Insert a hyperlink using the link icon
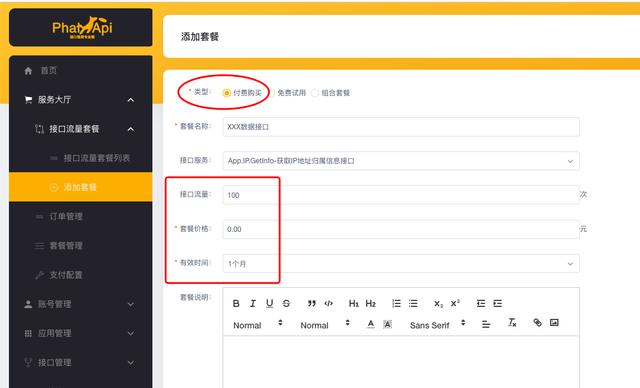This screenshot has height=388, width=640. pos(538,323)
